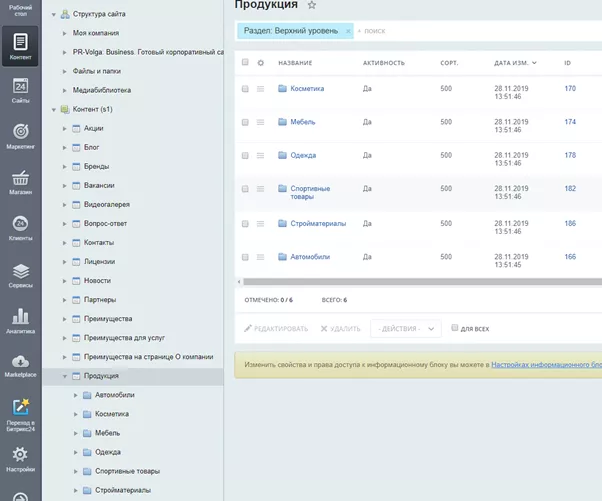Open the Сервисы sidebar section
The image size is (602, 501).
click(x=20, y=275)
